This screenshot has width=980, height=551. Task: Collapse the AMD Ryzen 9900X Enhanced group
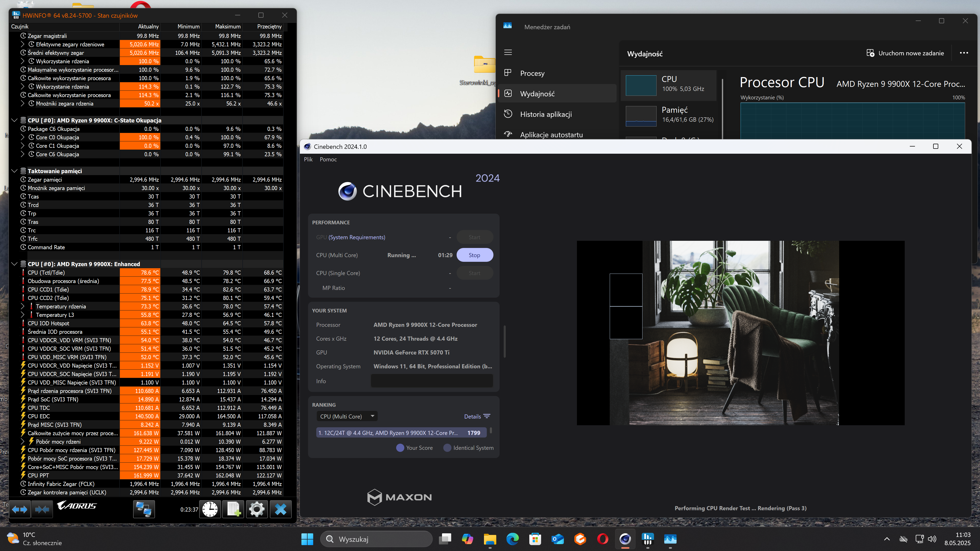[x=14, y=264]
